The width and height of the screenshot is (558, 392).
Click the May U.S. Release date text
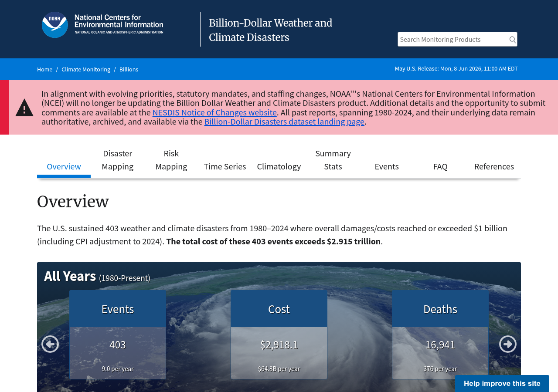pyautogui.click(x=456, y=68)
